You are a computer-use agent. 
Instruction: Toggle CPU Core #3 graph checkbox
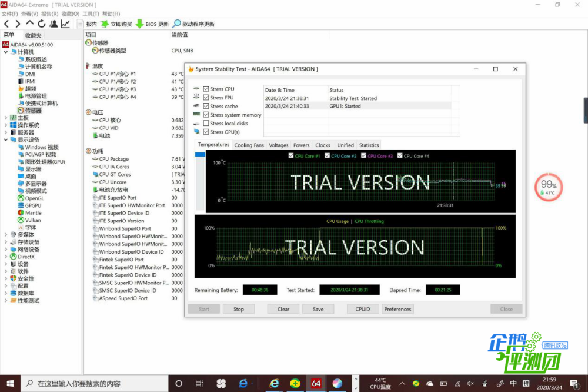(363, 155)
